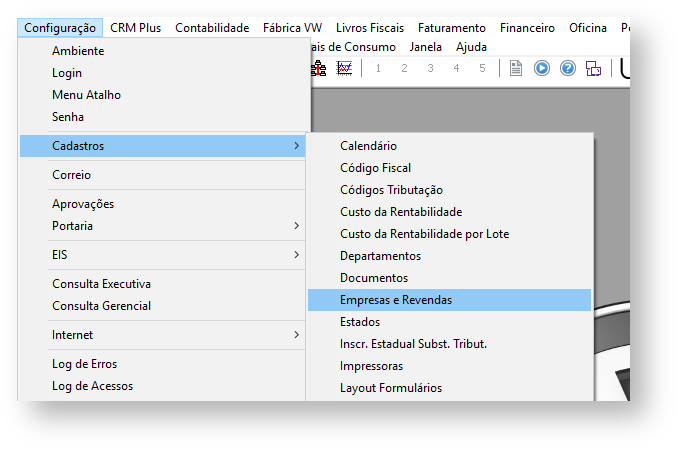Open the Faturamento menu
The height and width of the screenshot is (449, 678).
click(x=452, y=28)
